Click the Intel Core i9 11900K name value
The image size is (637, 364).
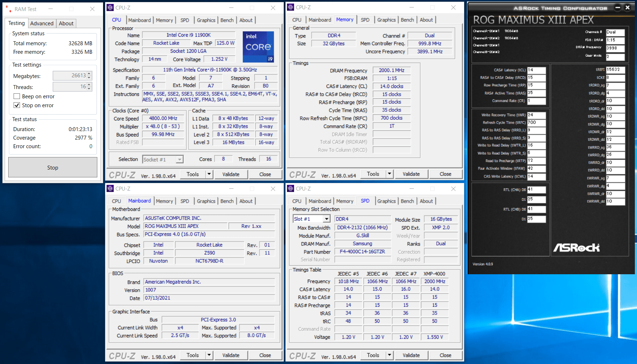pos(189,35)
